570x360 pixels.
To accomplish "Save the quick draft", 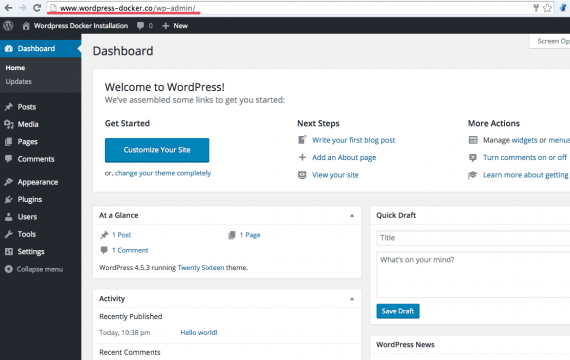I will point(398,311).
